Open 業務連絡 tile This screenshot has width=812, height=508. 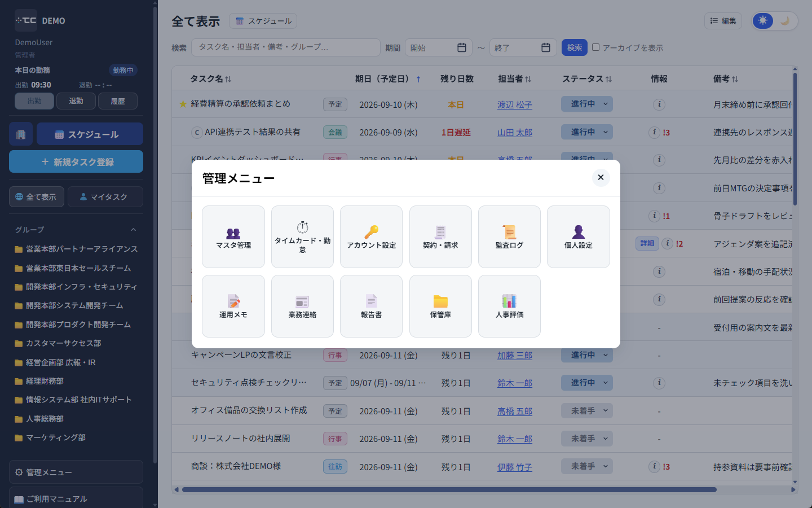302,306
